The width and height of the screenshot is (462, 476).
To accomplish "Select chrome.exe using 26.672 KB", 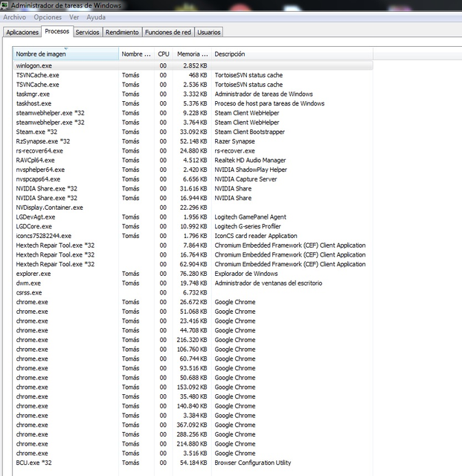I will [x=193, y=302].
